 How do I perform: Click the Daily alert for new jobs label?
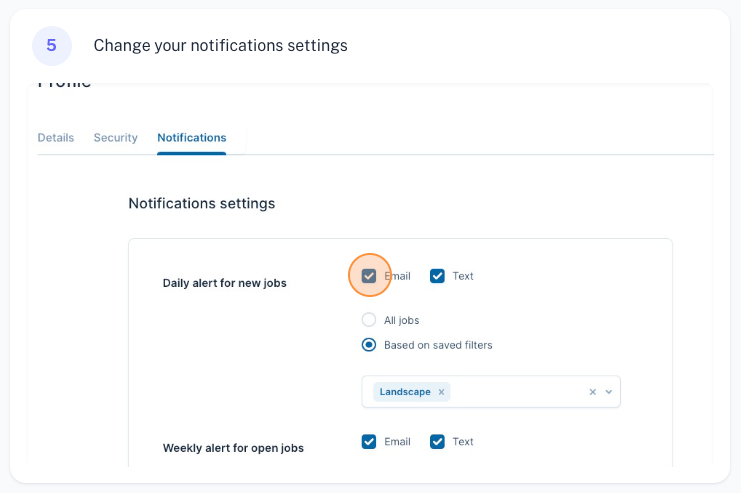point(224,283)
